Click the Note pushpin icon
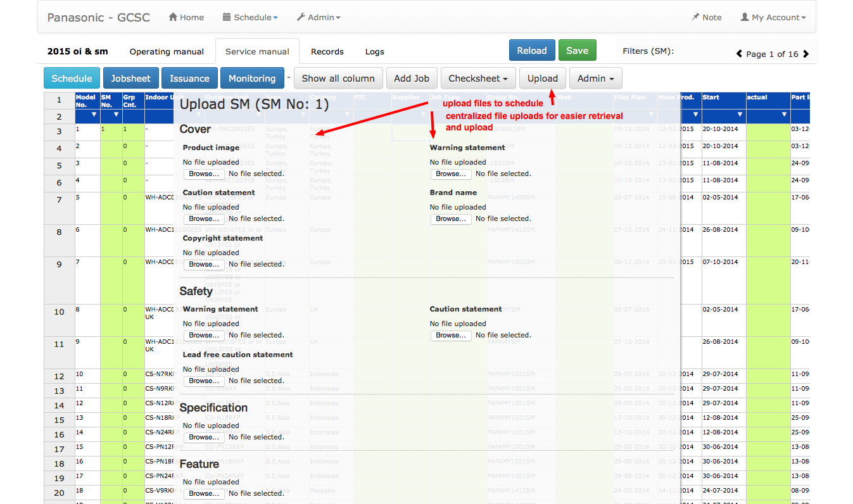Screen dimensions: 853x504 coord(695,18)
